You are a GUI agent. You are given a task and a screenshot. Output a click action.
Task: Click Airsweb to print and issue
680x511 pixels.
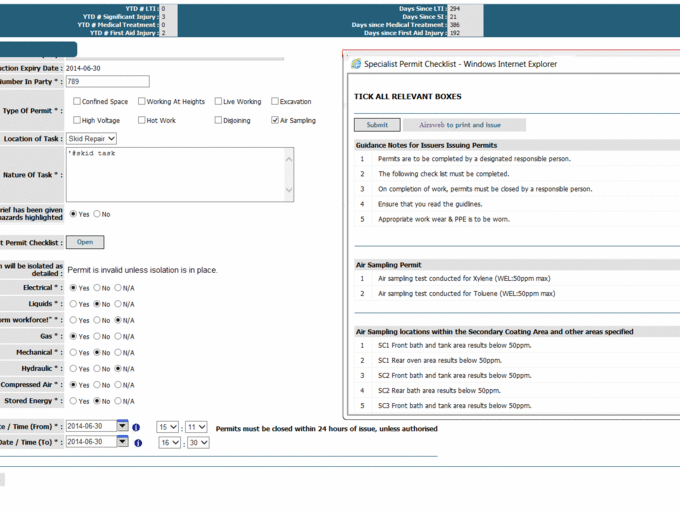coord(459,125)
